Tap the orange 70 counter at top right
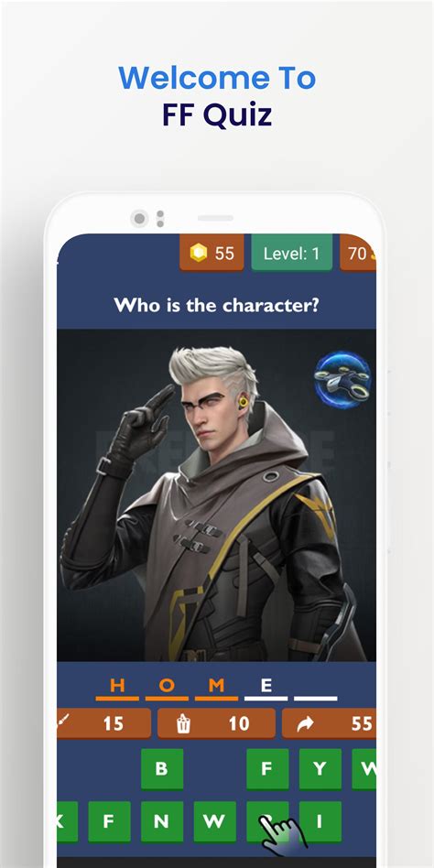Image resolution: width=434 pixels, height=868 pixels. pos(358,253)
